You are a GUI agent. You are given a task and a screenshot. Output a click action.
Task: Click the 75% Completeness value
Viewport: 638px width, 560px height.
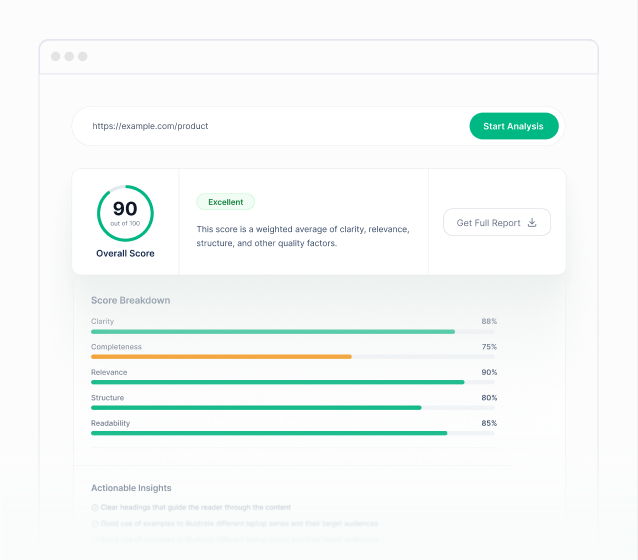coord(489,347)
